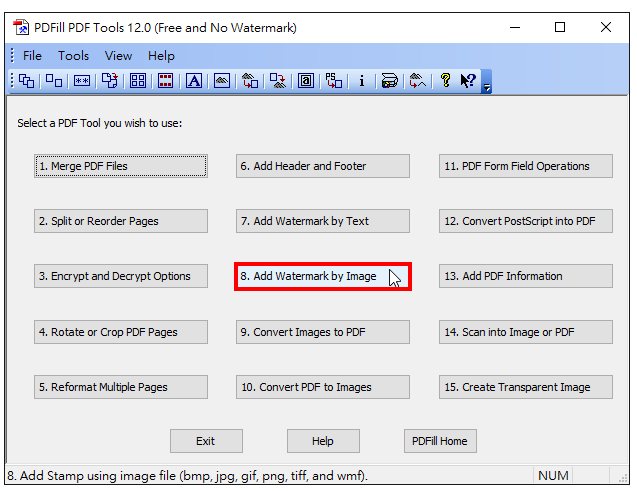Click the Encrypt/Decrypt asterisks toolbar icon
This screenshot has width=637, height=491.
click(x=82, y=81)
